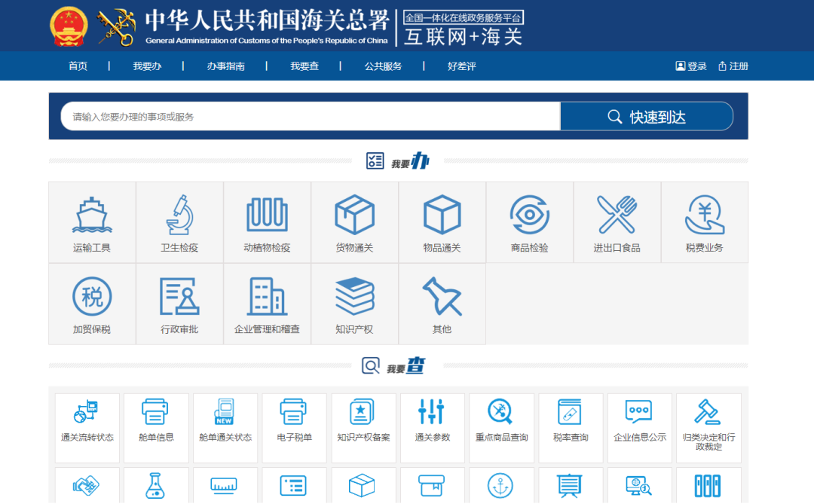Go to the 税费业务 yen icon
Screen dimensions: 814x504
pos(705,215)
